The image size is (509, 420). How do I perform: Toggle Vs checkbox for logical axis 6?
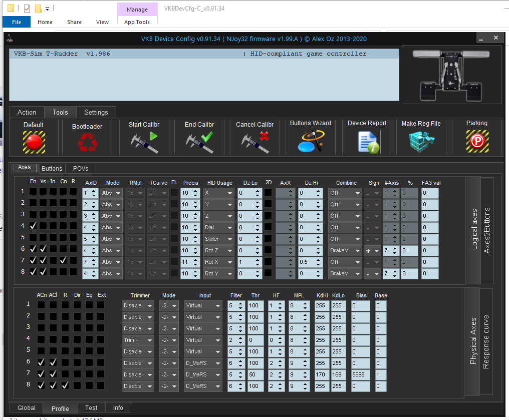tap(43, 249)
